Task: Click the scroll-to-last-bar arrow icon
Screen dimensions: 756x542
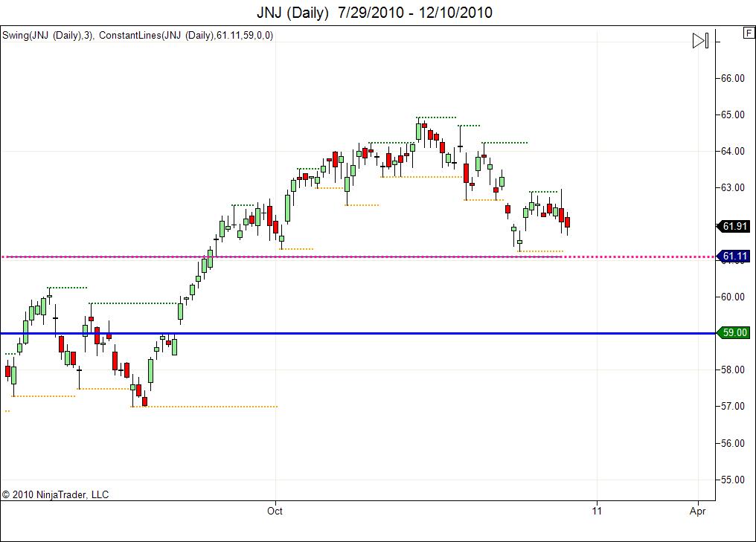Action: tap(700, 40)
